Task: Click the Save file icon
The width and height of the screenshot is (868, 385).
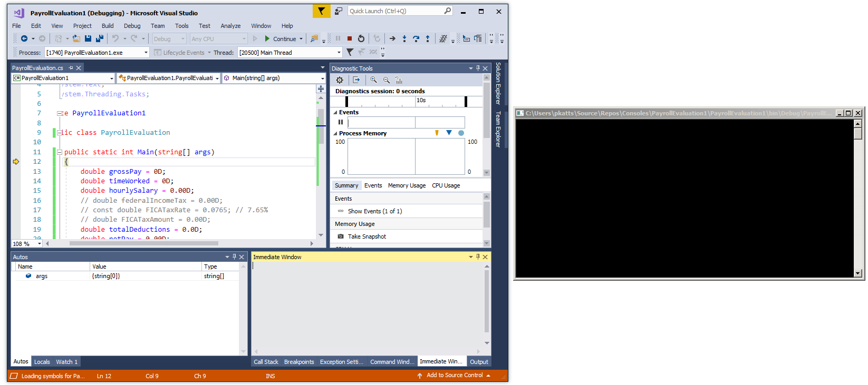Action: (88, 38)
